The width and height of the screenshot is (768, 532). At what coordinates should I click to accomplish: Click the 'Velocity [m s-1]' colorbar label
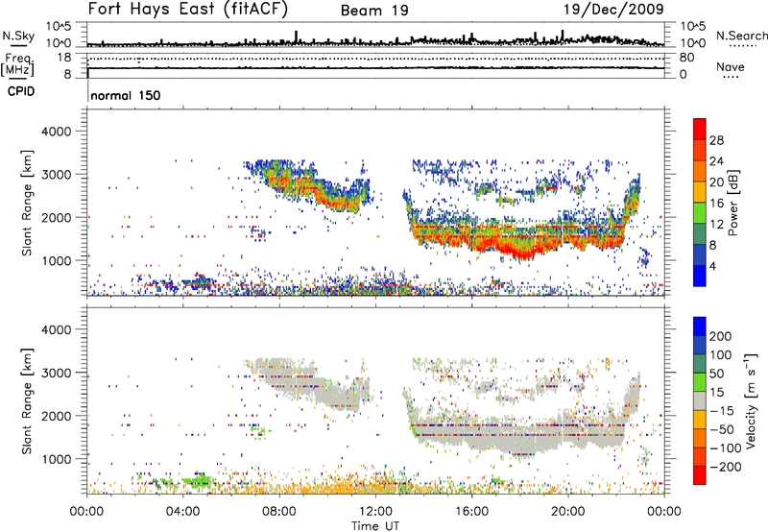pos(751,400)
